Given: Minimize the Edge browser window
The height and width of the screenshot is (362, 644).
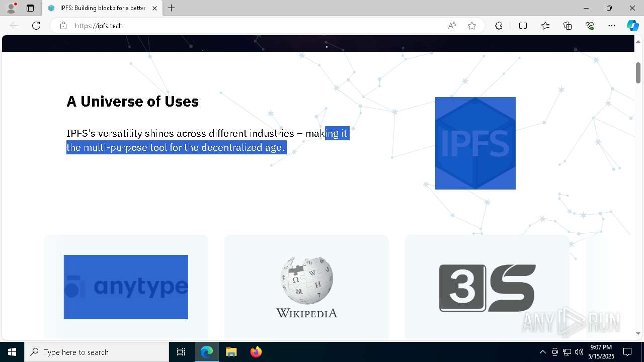Looking at the screenshot, I should pyautogui.click(x=586, y=8).
